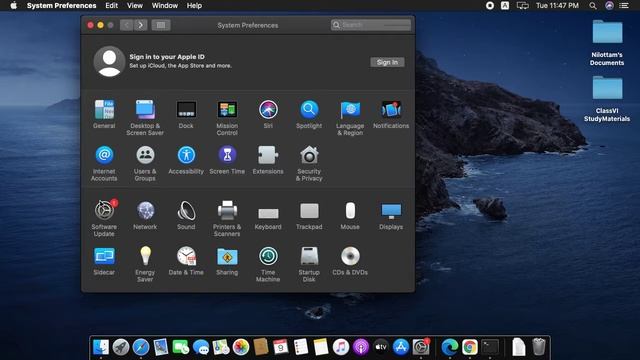This screenshot has width=640, height=360.
Task: Click the screen mirroring menu bar icon
Action: pyautogui.click(x=522, y=5)
